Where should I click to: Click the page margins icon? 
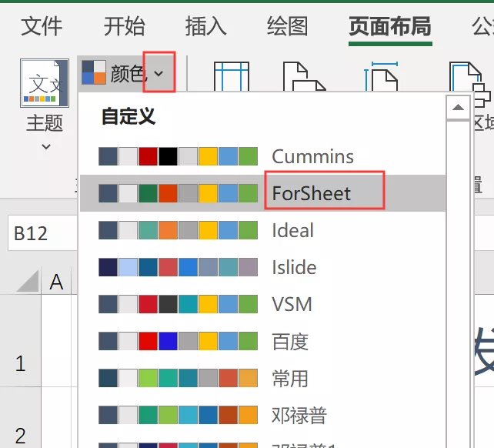click(232, 76)
